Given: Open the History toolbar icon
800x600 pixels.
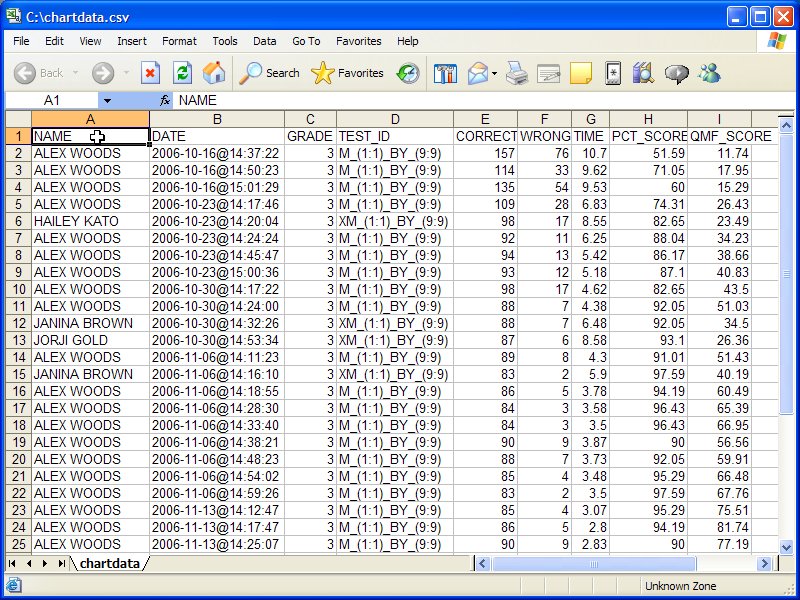Looking at the screenshot, I should (408, 73).
